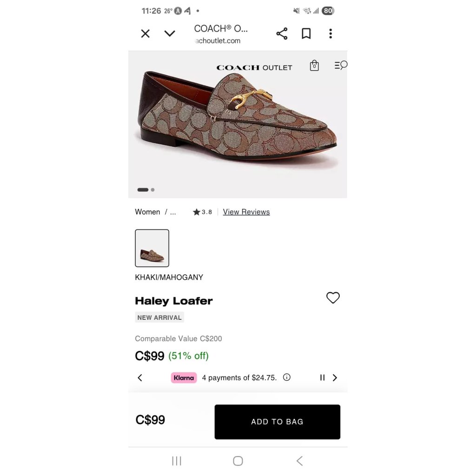This screenshot has width=476, height=476.
Task: Open the three-dot browser menu
Action: tap(331, 33)
